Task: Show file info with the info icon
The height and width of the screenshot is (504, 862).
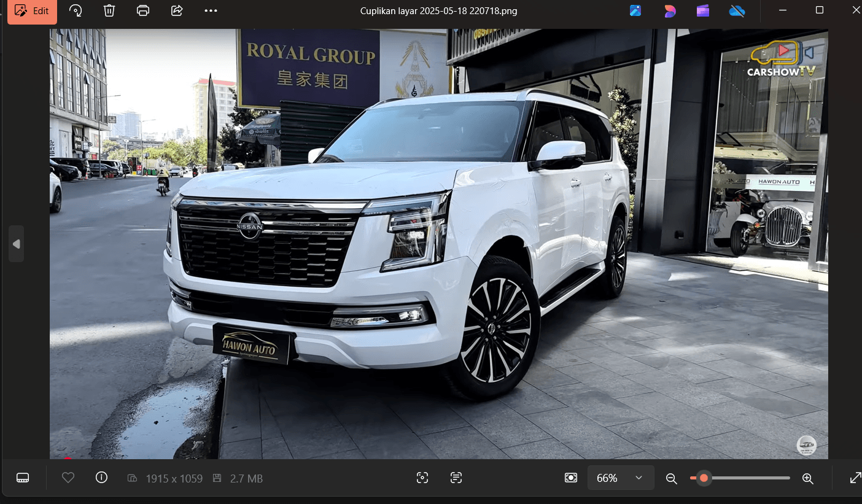Action: tap(102, 478)
